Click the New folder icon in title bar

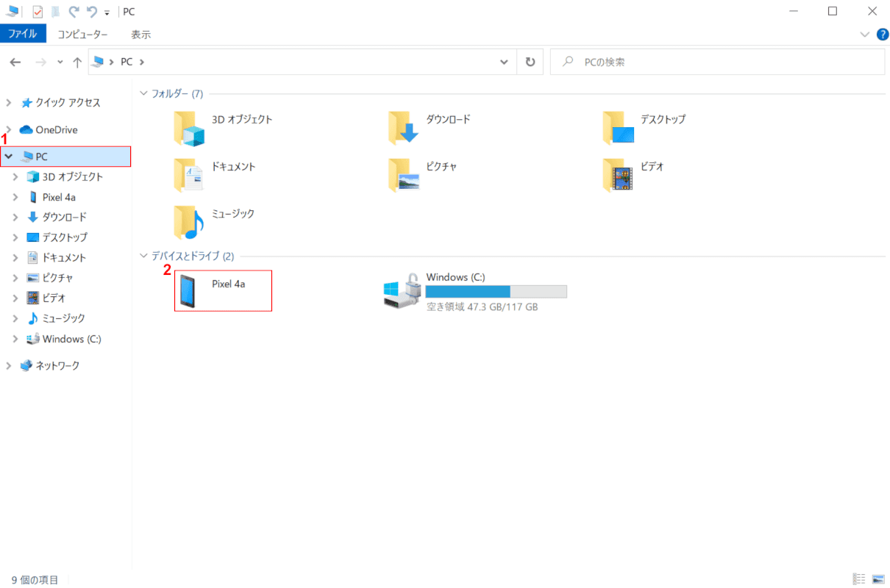(55, 12)
